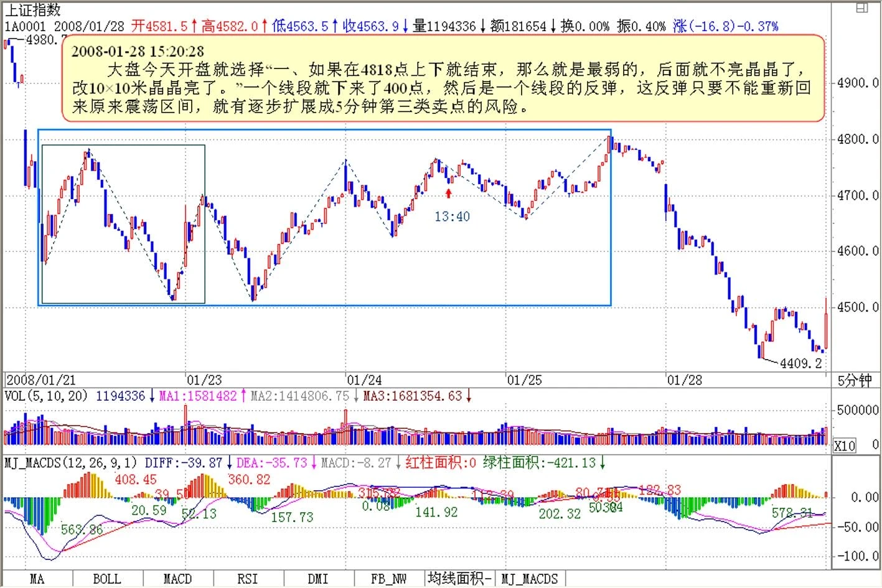Click the 上证指数 title label
882x588 pixels.
pyautogui.click(x=33, y=9)
